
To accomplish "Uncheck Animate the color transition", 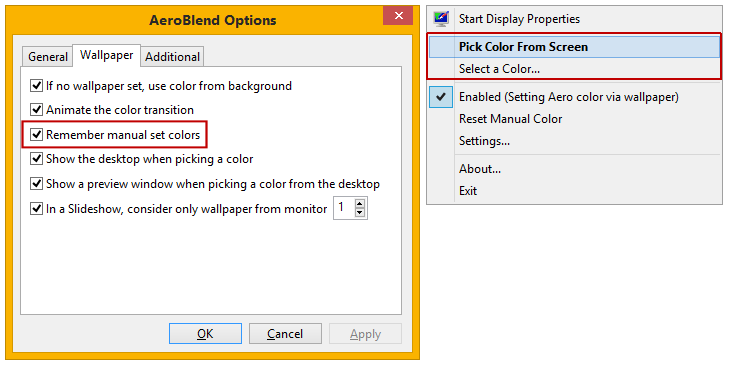I will [36, 110].
